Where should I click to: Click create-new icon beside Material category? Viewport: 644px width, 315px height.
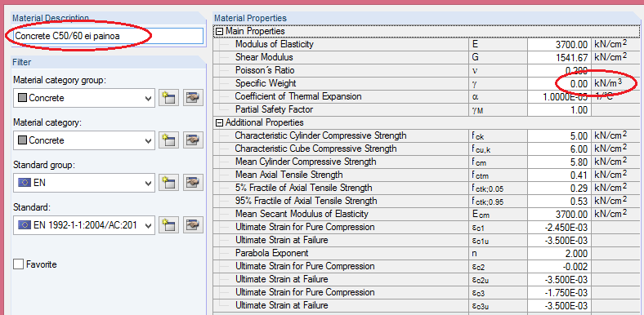[169, 140]
